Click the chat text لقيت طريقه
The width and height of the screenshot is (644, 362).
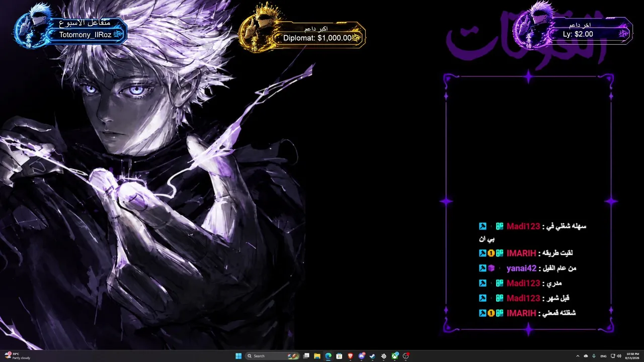pos(558,253)
